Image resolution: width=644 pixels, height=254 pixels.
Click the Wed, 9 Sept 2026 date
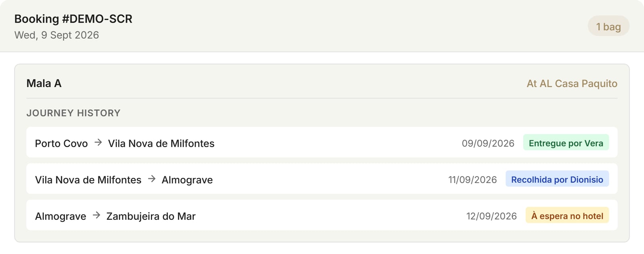pyautogui.click(x=57, y=35)
